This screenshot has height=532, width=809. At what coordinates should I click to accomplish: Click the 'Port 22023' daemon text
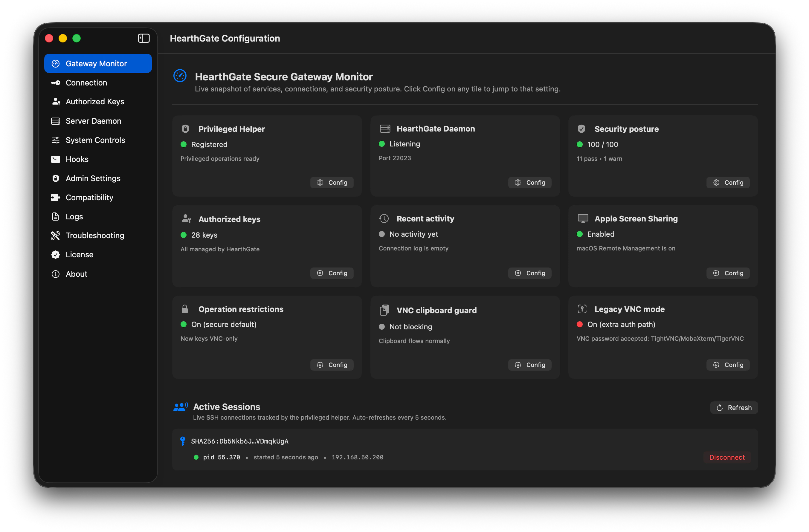click(x=395, y=158)
